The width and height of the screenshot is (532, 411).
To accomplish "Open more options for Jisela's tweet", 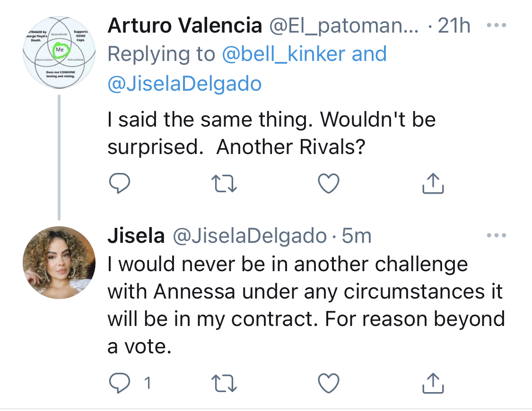I will pyautogui.click(x=497, y=235).
